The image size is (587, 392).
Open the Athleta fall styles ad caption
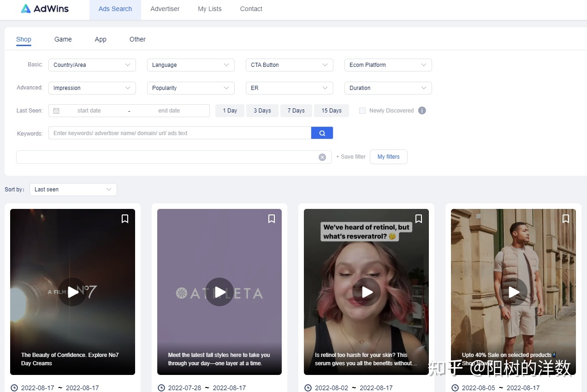(x=219, y=359)
